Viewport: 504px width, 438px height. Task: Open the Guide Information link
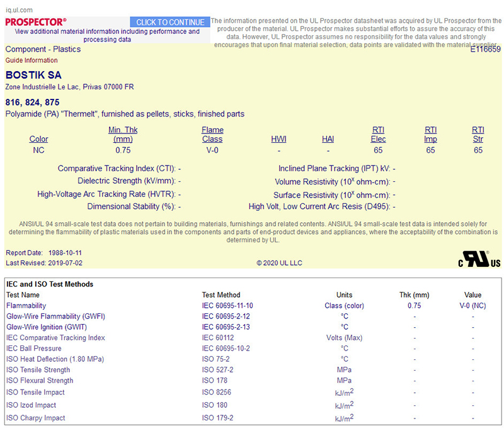click(x=31, y=60)
